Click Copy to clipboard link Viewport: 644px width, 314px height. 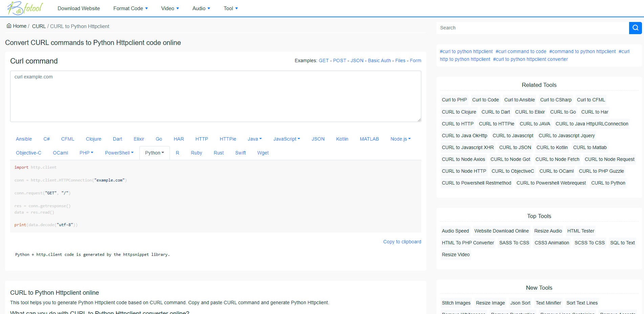point(402,242)
